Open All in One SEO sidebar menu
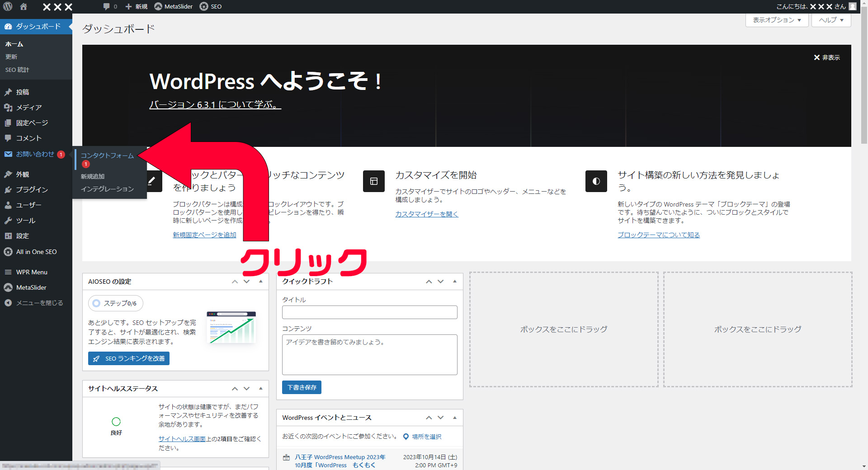Viewport: 868px width, 470px height. click(36, 252)
